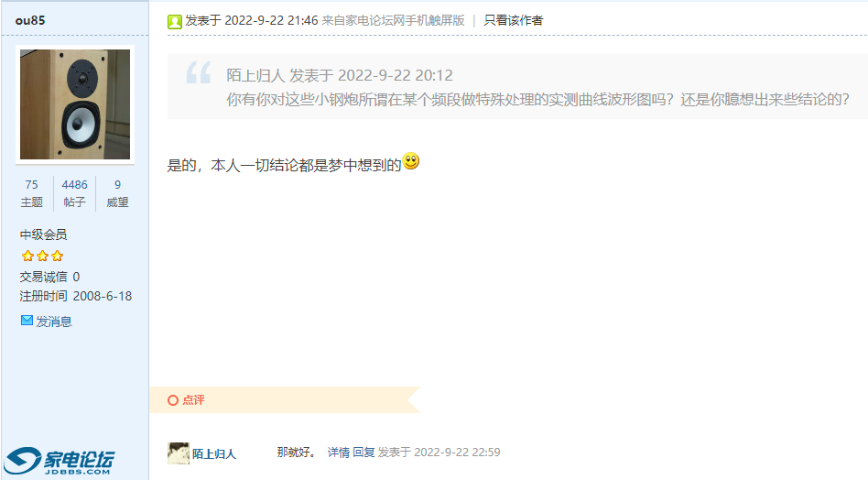Open quoted post by 陌上归人 发表于 2022-9-22 20:12
The height and width of the screenshot is (480, 868).
[340, 75]
